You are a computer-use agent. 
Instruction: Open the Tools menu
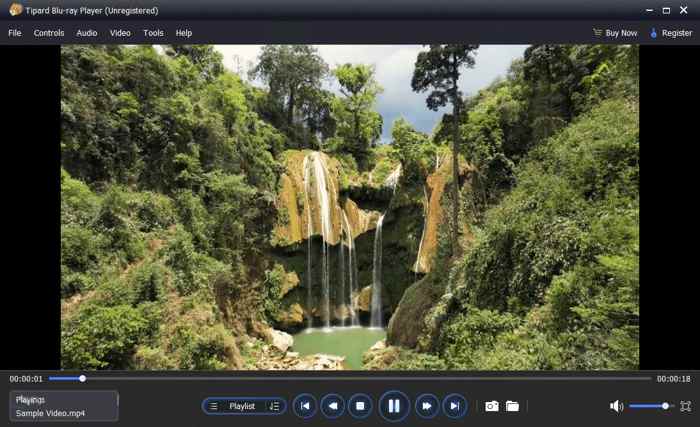pyautogui.click(x=153, y=33)
